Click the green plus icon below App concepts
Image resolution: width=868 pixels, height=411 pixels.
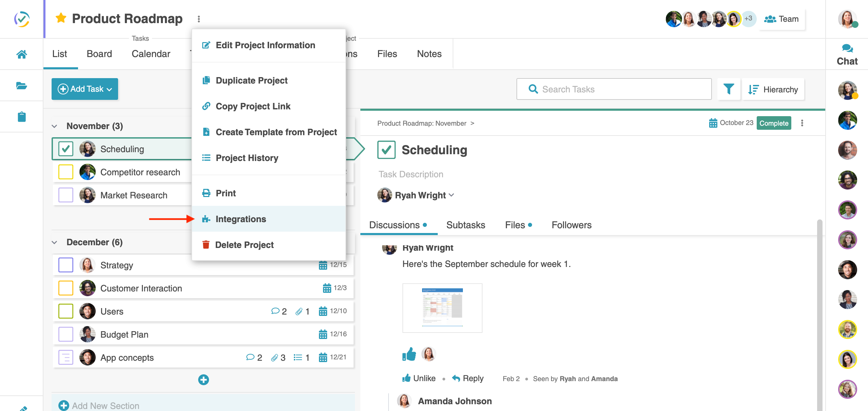click(x=203, y=380)
